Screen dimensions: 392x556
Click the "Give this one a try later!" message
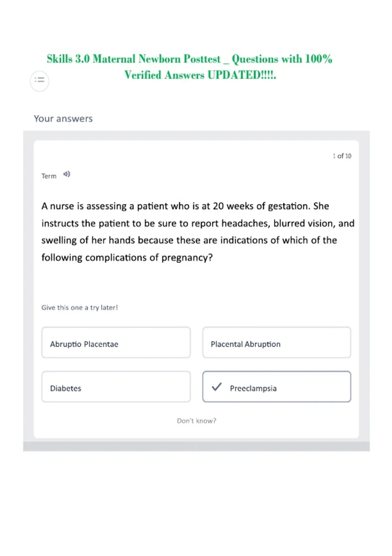[x=79, y=307]
